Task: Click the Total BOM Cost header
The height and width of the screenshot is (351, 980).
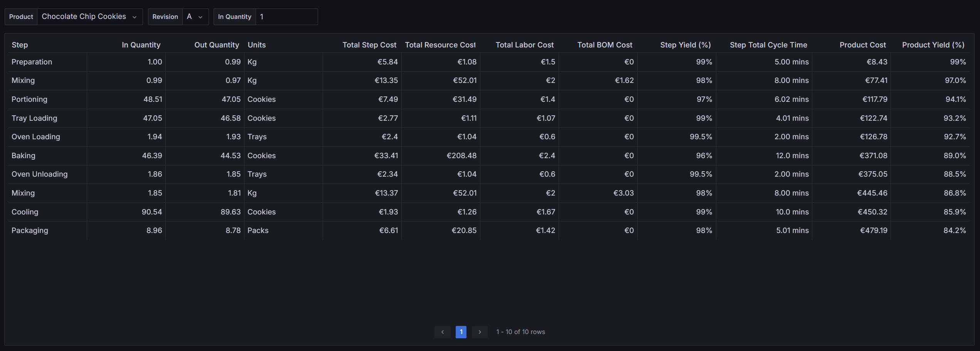Action: (605, 45)
